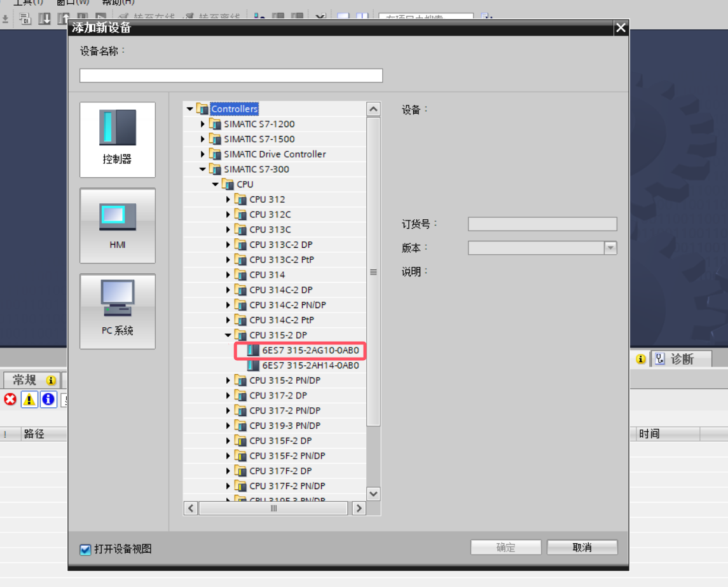
Task: Select the CPU 314C-2 PtP entry
Action: click(282, 320)
